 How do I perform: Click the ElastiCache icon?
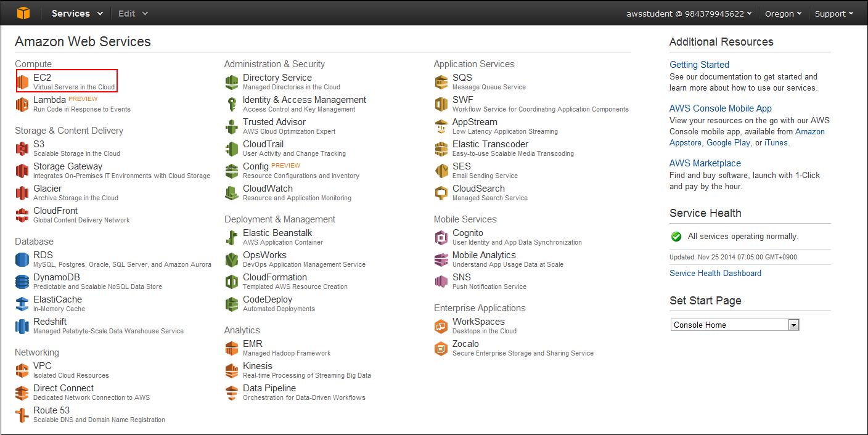(23, 304)
